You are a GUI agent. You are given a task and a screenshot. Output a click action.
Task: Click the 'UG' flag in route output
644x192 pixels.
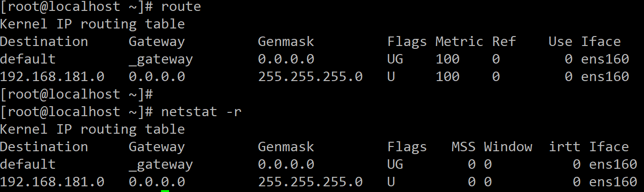(395, 59)
